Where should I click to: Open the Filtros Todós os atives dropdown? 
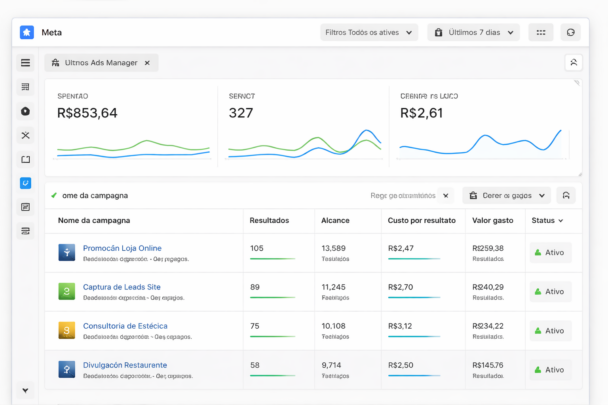click(369, 32)
